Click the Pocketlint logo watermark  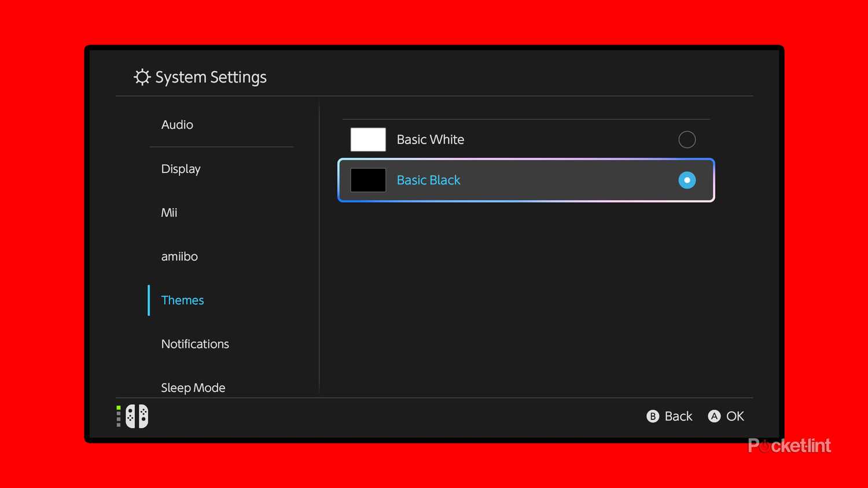(789, 445)
